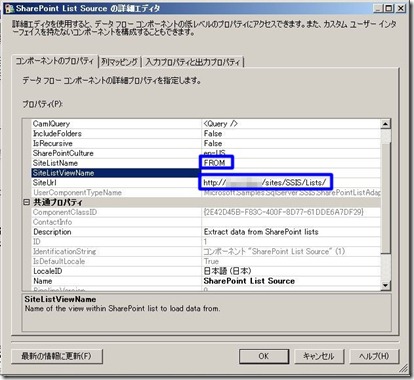Select the IsDefaultLocale property name

[x=59, y=261]
